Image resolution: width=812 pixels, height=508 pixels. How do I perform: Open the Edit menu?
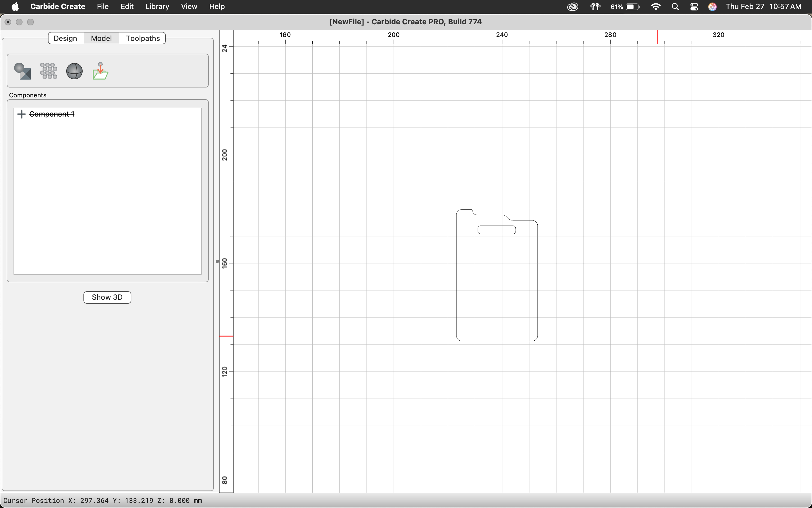click(127, 6)
